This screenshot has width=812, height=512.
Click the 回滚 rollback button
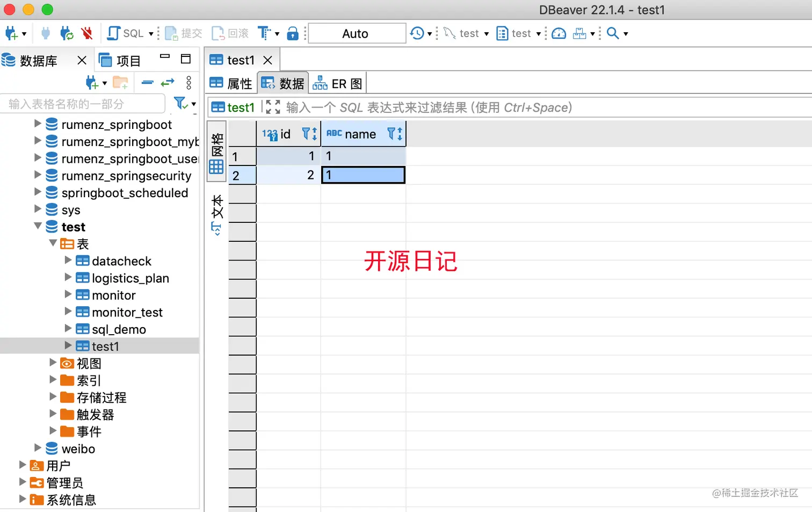230,33
